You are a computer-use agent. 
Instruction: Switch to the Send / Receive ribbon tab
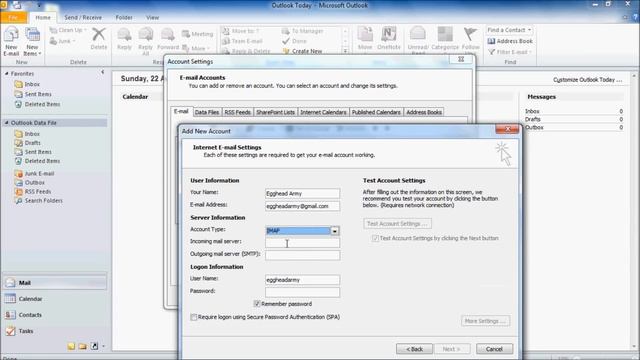click(x=83, y=18)
